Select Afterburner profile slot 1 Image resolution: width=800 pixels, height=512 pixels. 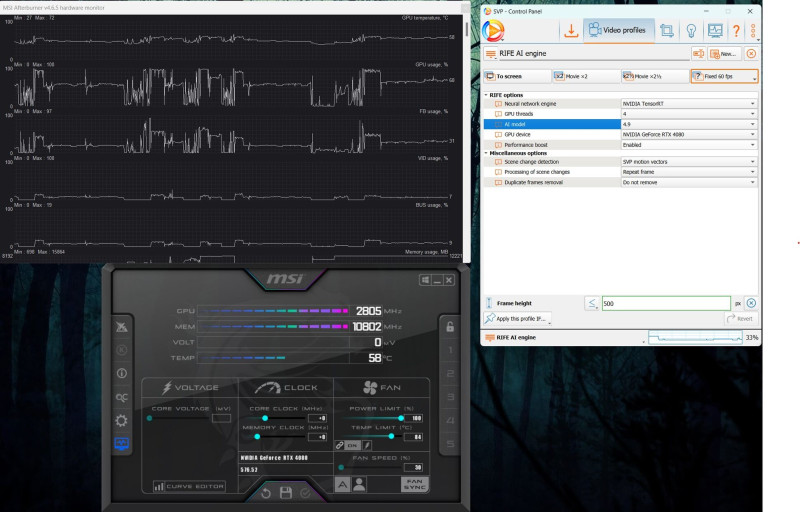point(450,350)
